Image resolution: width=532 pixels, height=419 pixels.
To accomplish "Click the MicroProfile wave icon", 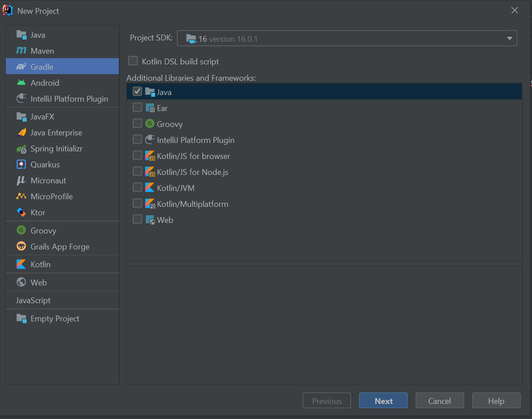I will [x=21, y=196].
